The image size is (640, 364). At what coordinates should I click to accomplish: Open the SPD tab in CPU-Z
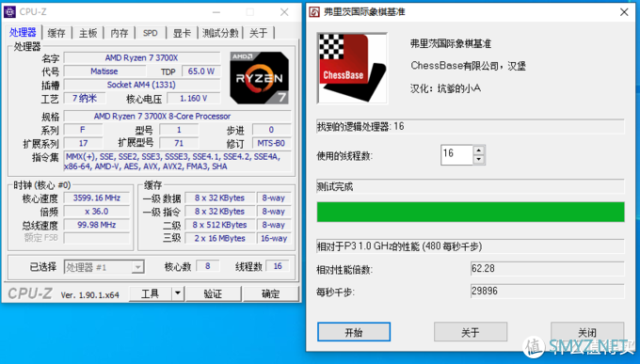[151, 33]
